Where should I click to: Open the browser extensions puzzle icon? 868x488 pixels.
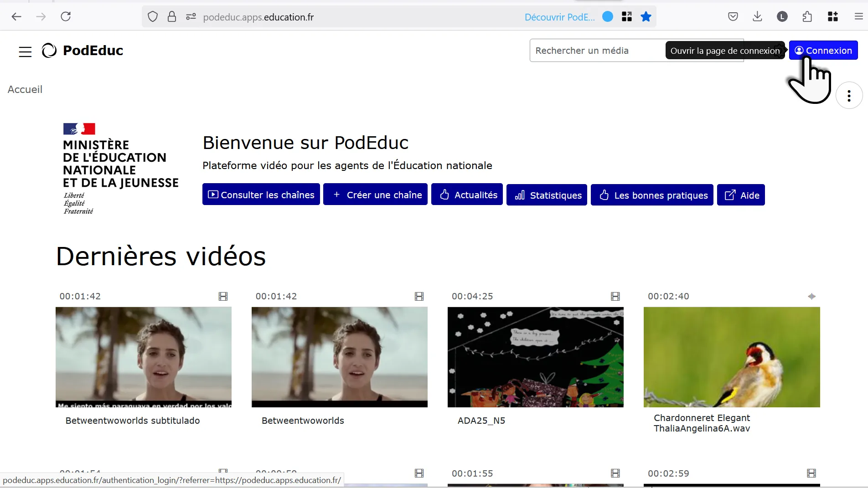807,17
